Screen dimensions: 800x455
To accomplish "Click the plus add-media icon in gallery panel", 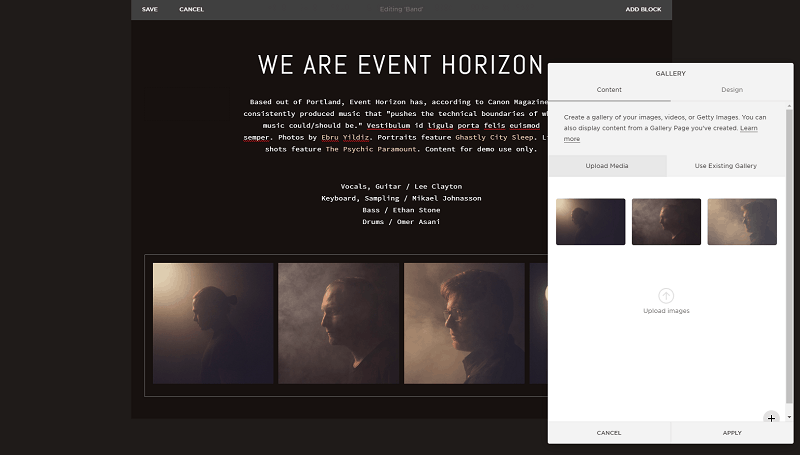I will 771,418.
